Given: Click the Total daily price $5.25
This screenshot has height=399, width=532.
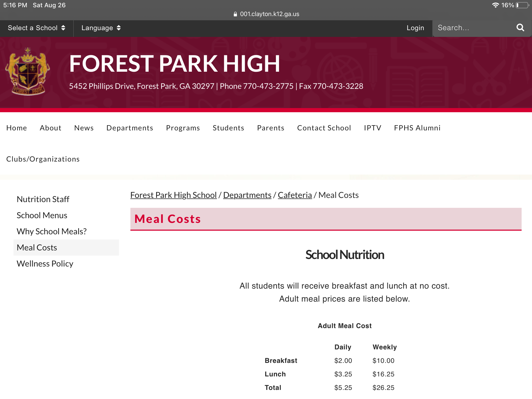Looking at the screenshot, I should pos(343,388).
